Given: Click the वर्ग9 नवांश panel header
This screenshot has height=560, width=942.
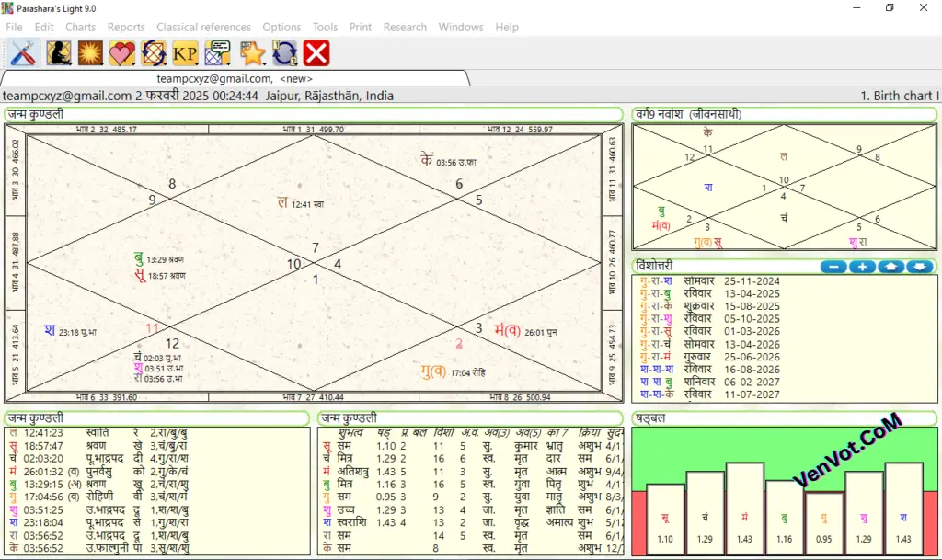Looking at the screenshot, I should coord(784,115).
